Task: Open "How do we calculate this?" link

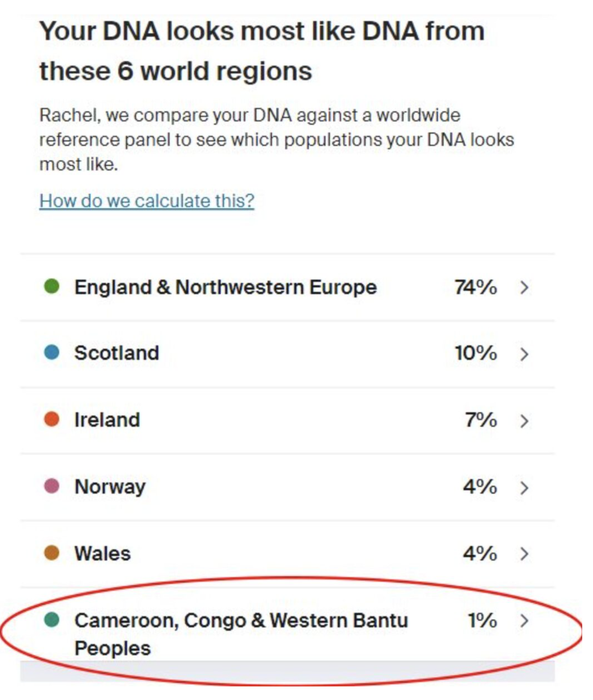Action: [x=146, y=201]
